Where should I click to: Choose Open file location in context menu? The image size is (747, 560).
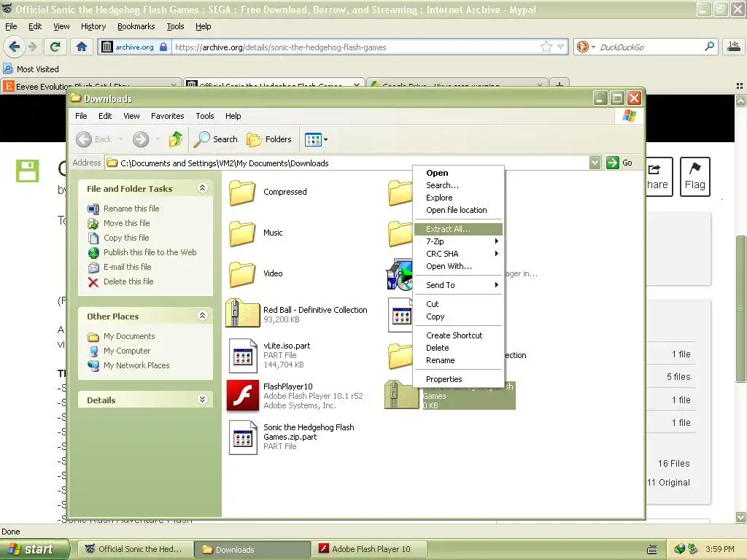(x=458, y=210)
